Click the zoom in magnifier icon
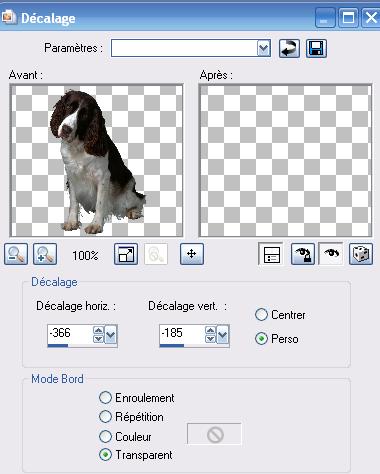 pyautogui.click(x=45, y=254)
